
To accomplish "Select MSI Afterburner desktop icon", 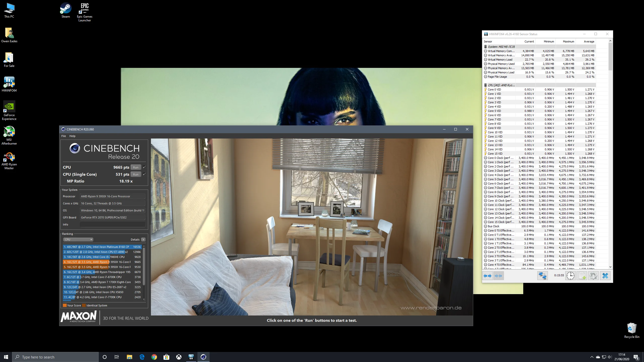I will (x=9, y=135).
